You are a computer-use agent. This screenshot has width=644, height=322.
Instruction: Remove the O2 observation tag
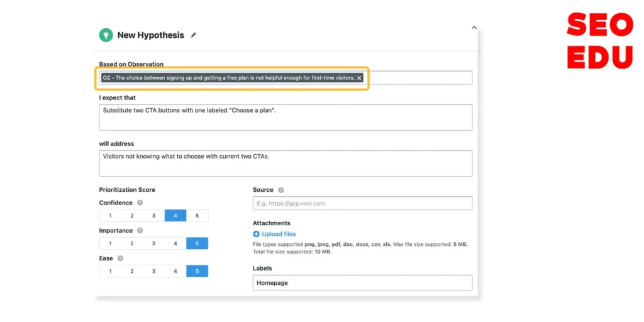(x=359, y=78)
